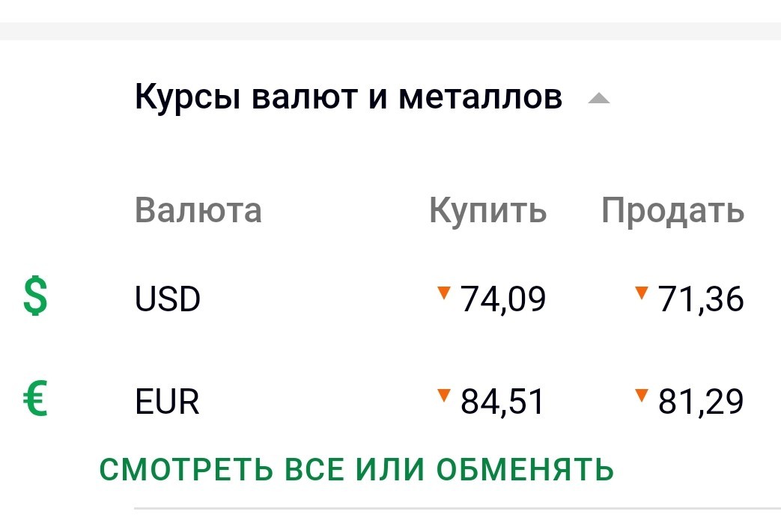Viewport: 781px width, 532px height.
Task: Click the orange arrow beside 71,36
Action: (641, 291)
